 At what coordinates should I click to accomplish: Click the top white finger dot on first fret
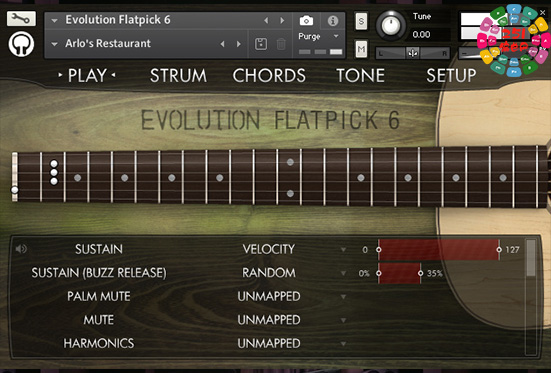click(54, 164)
